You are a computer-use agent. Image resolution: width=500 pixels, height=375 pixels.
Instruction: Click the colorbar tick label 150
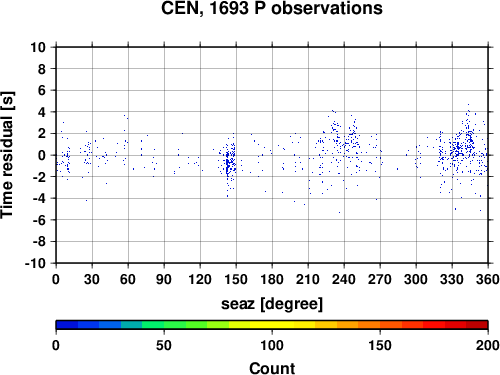click(380, 345)
